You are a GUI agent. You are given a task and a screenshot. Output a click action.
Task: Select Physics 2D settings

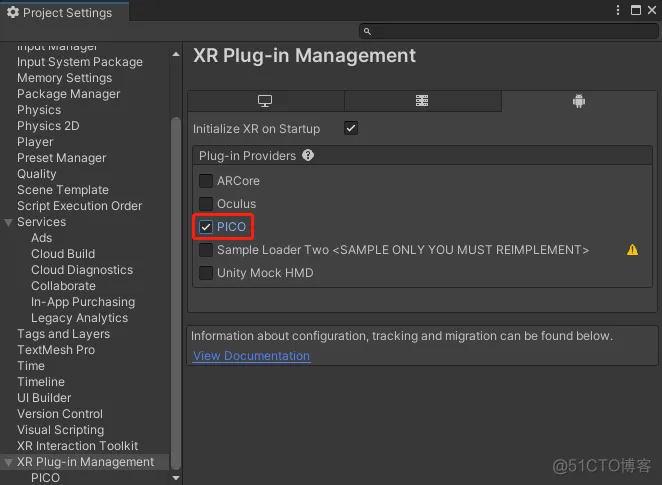click(48, 126)
